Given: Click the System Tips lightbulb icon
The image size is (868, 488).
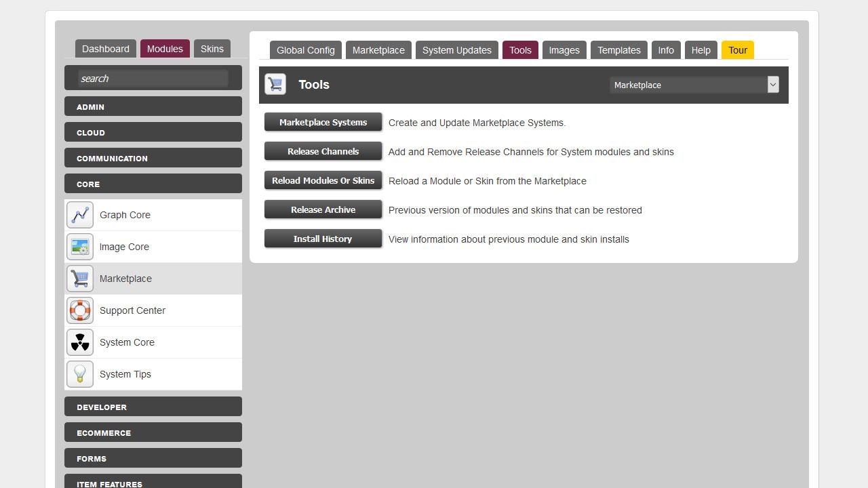Looking at the screenshot, I should click(x=80, y=374).
